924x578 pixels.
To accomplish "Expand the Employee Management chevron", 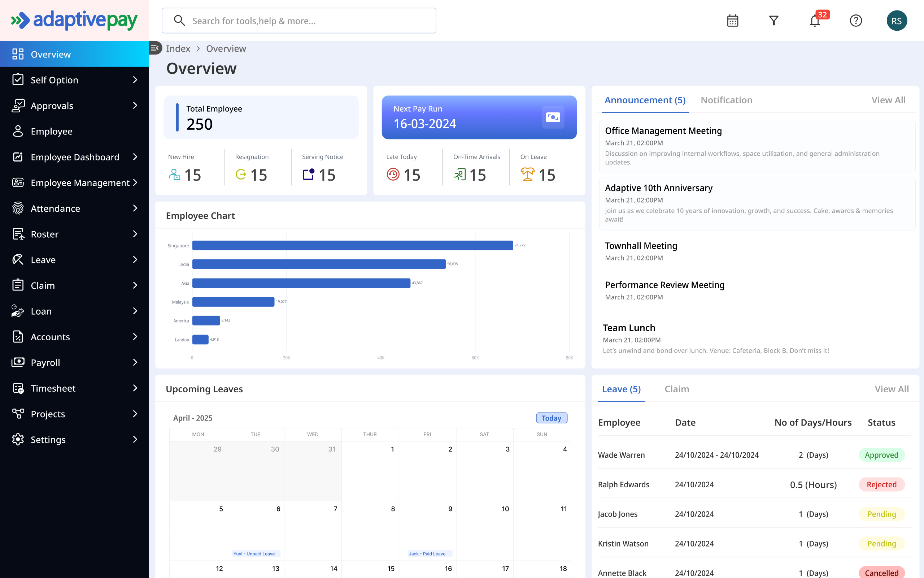I will 135,183.
